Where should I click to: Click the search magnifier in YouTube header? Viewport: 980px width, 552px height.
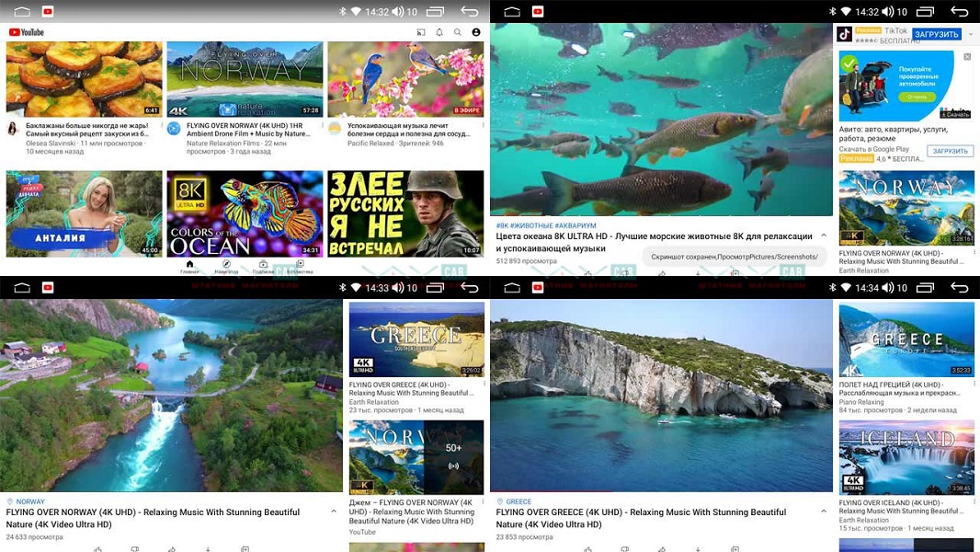[x=458, y=32]
